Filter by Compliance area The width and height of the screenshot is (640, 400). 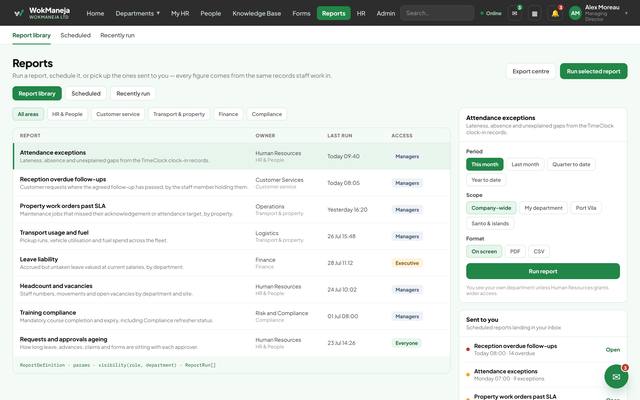click(x=267, y=114)
